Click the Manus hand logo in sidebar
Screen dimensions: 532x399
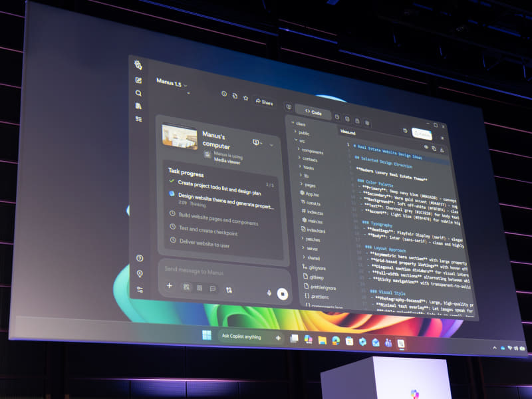138,65
